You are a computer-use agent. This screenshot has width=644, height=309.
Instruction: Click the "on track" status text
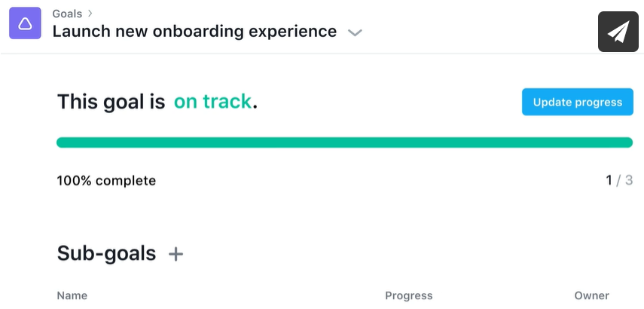[212, 101]
